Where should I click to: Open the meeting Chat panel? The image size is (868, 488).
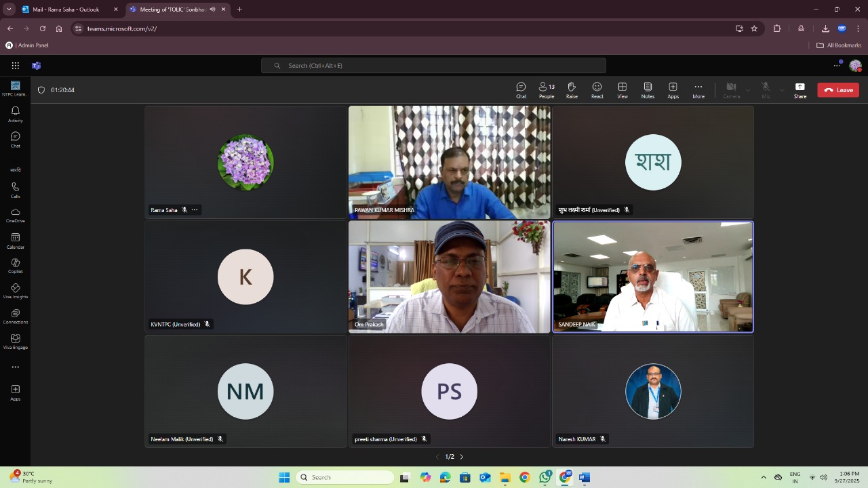click(x=521, y=90)
